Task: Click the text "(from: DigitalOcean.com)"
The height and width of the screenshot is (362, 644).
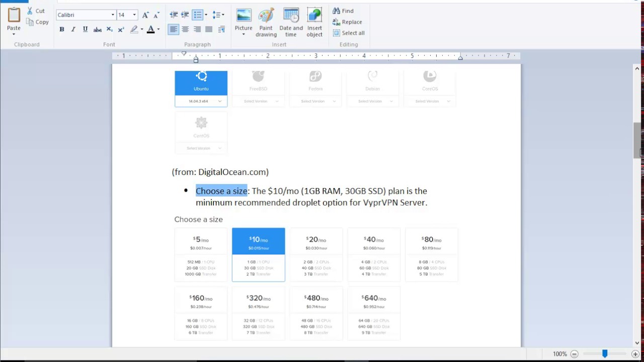Action: point(220,172)
